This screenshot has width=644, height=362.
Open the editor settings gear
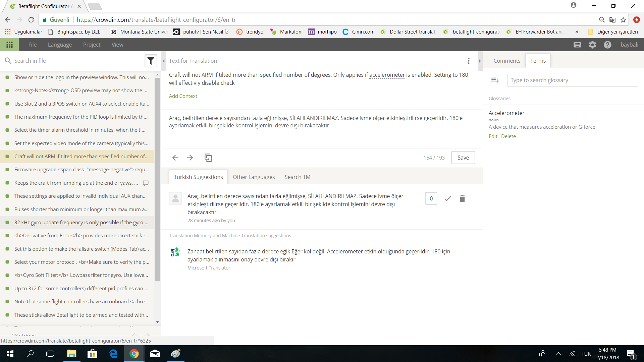tap(592, 45)
